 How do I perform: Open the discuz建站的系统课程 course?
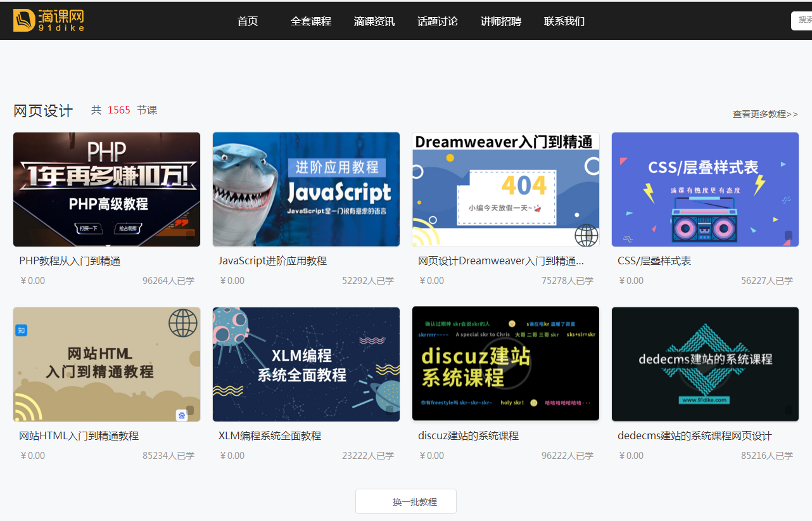pos(467,435)
